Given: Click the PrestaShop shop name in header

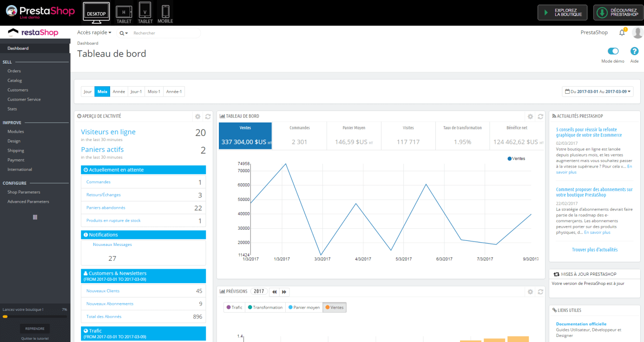Looking at the screenshot, I should 594,32.
